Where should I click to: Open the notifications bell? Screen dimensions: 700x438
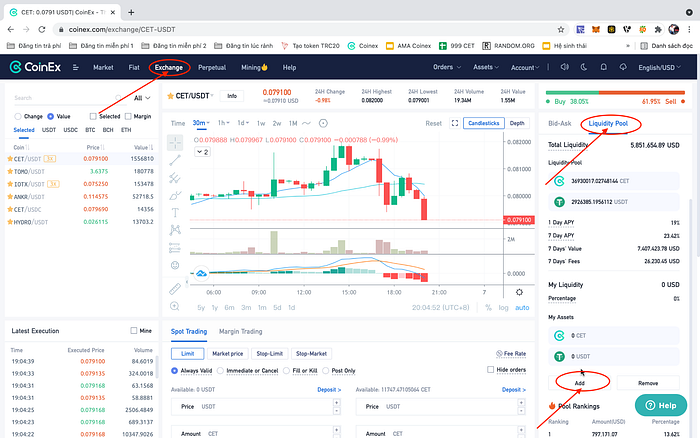[604, 67]
